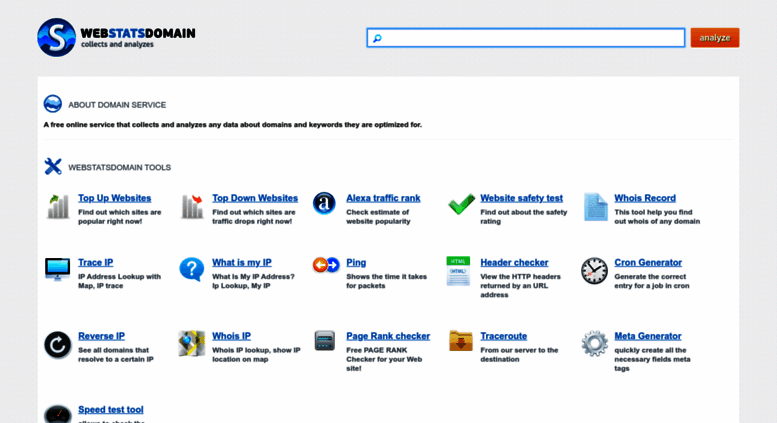
Task: Click 'Free PAGE RANK Checker for your Web site!'
Action: pos(384,359)
